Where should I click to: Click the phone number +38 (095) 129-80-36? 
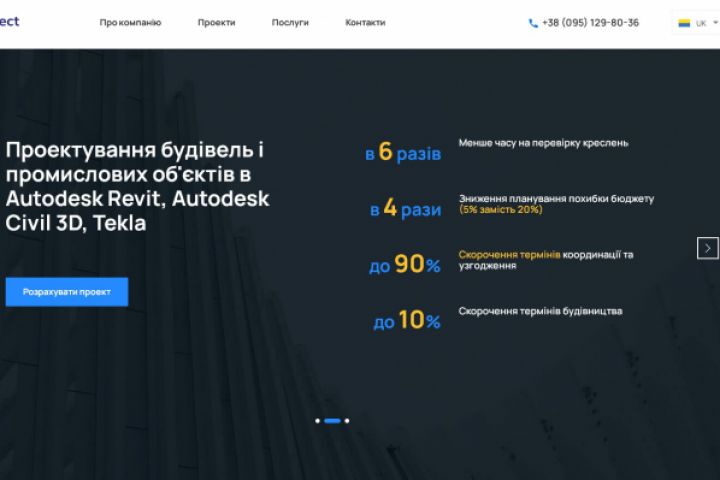coord(591,23)
